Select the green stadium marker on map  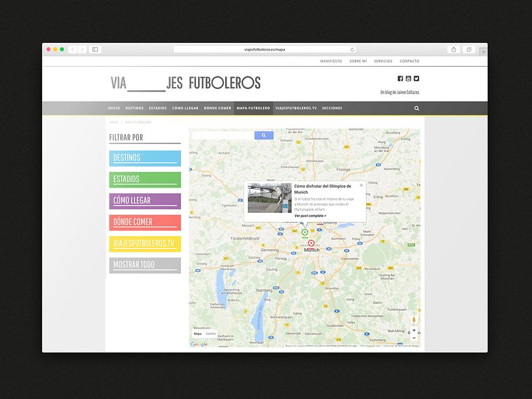[x=305, y=232]
